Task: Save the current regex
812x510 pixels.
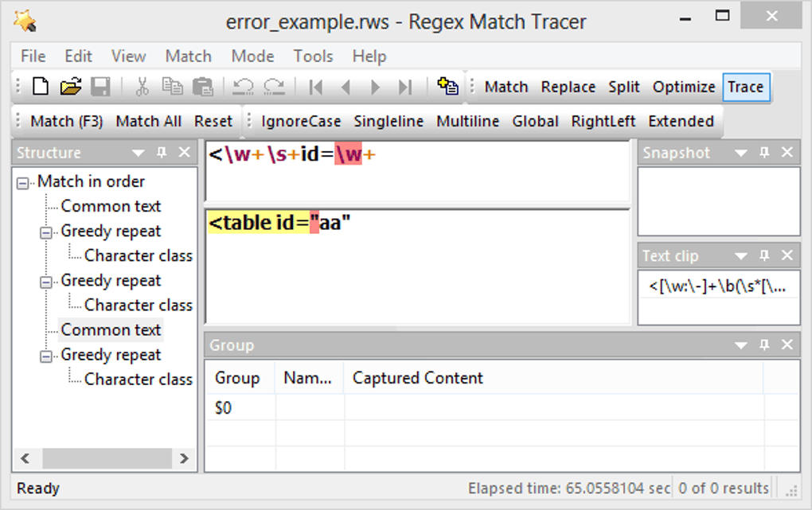Action: coord(100,87)
